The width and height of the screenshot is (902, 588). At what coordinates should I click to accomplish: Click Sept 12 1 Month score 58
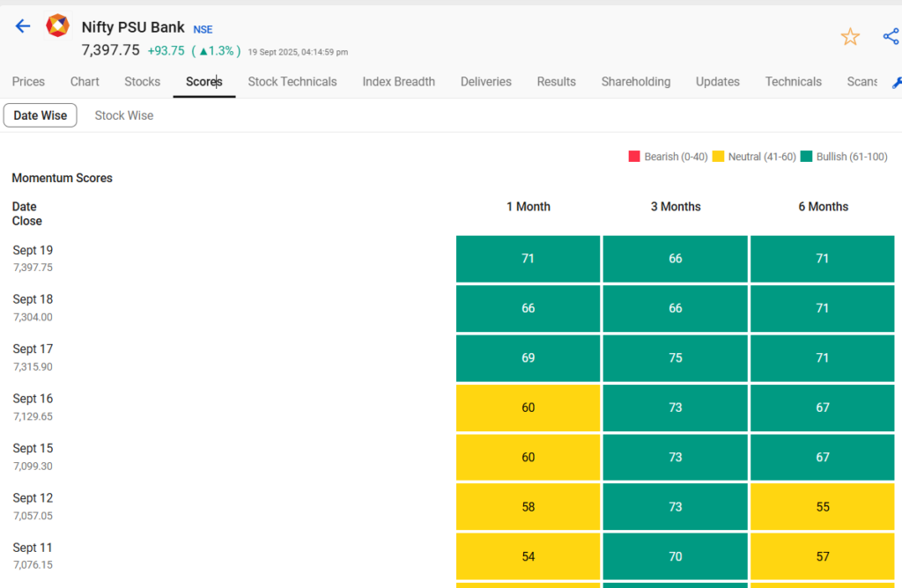click(x=529, y=507)
